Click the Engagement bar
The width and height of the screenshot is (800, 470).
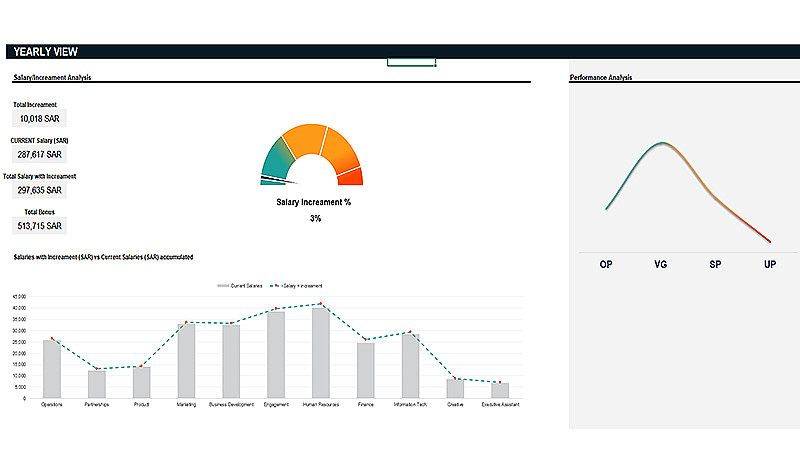276,355
